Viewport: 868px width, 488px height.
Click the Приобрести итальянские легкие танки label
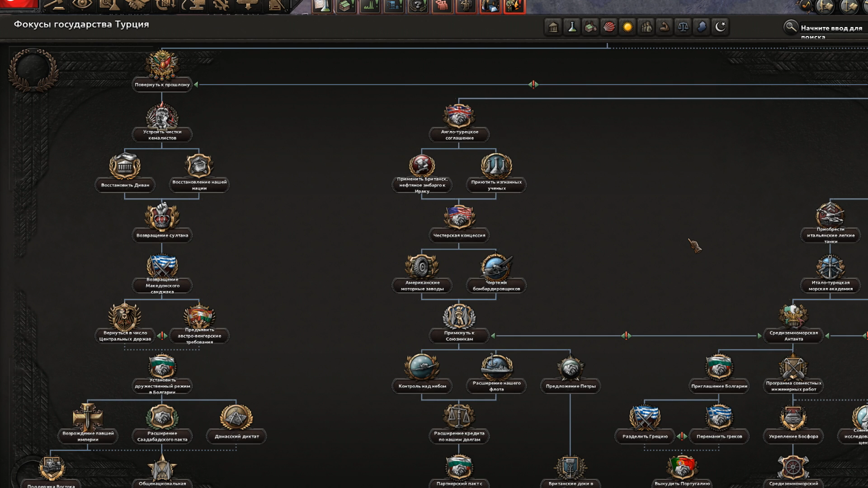pos(830,235)
